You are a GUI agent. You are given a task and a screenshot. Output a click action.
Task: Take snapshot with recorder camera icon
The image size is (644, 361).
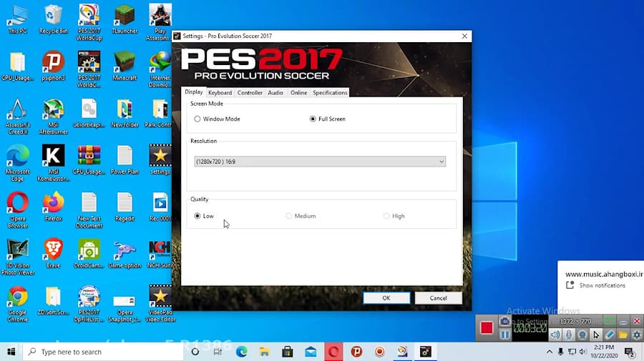504,321
